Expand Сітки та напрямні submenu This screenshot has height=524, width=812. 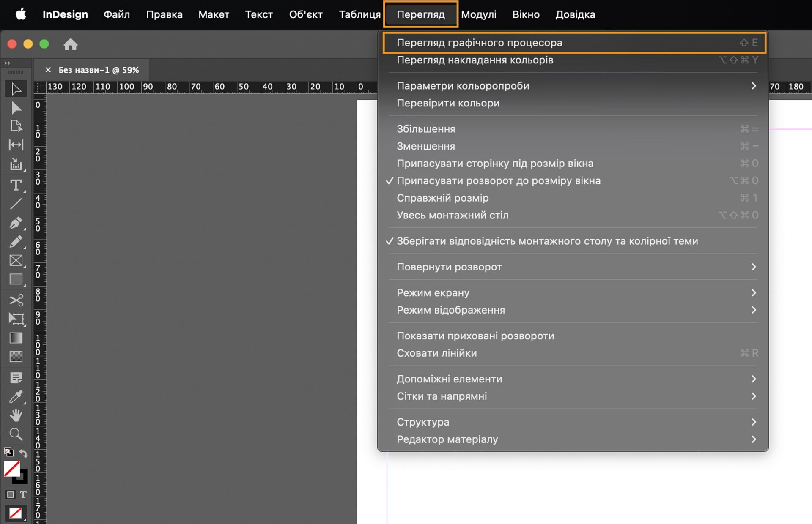click(442, 396)
